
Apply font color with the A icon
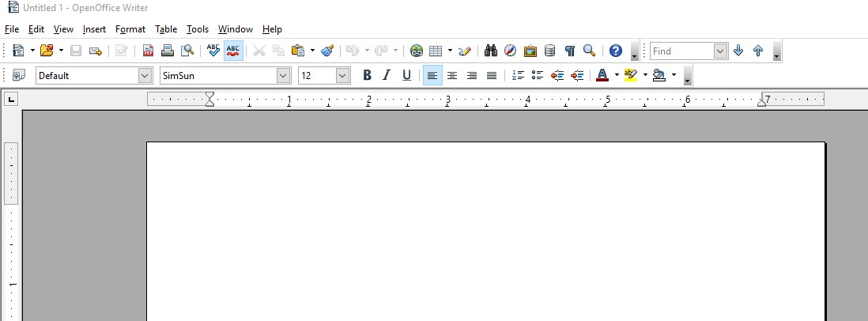pyautogui.click(x=603, y=75)
